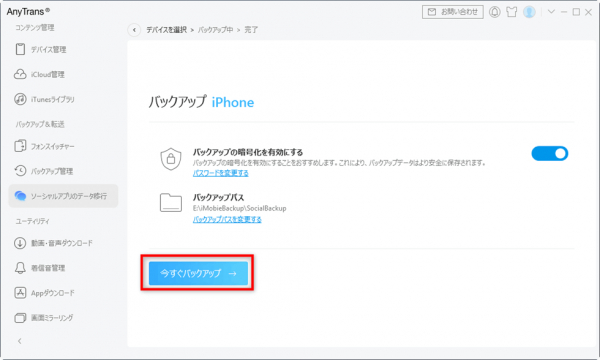Open フォンスイッチャー phone switcher
This screenshot has height=360, width=600.
(44, 147)
